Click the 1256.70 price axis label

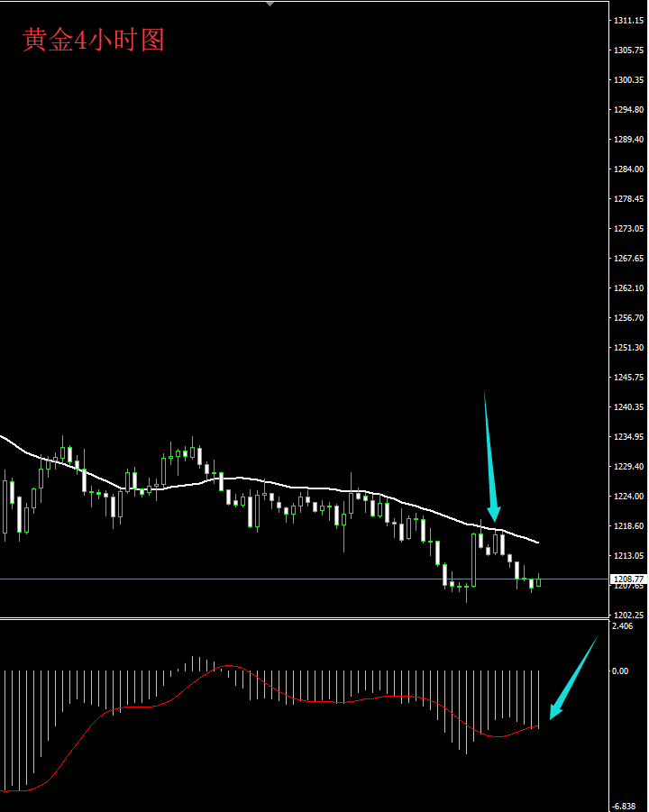(x=628, y=317)
